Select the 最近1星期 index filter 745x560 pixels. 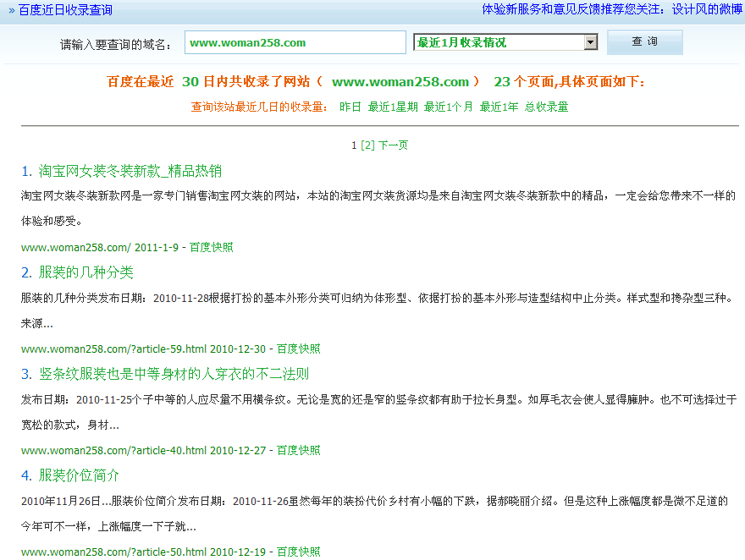pyautogui.click(x=393, y=107)
